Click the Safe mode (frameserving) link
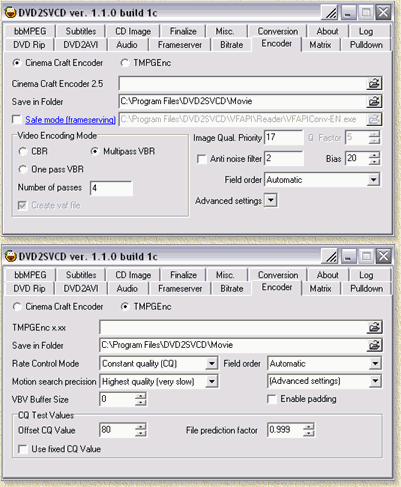The image size is (401, 487). (70, 119)
